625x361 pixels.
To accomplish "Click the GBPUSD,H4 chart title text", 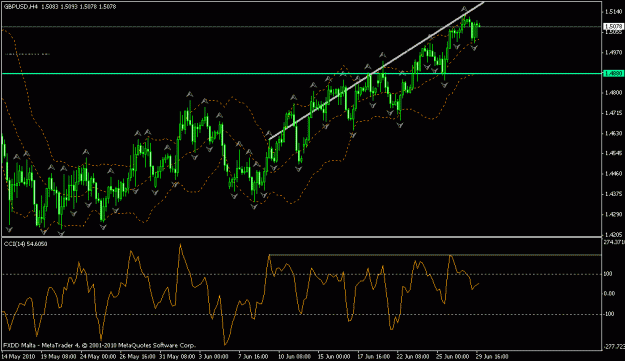I will [x=21, y=7].
